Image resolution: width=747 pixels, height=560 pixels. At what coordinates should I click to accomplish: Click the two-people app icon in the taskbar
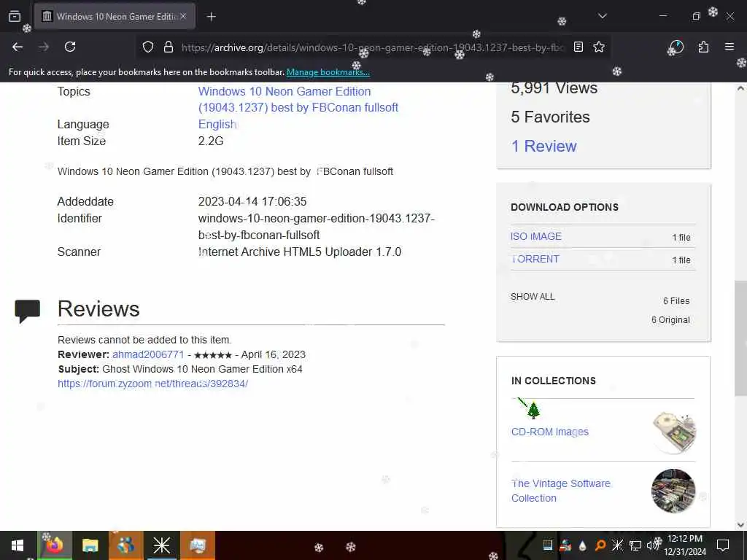pyautogui.click(x=125, y=545)
